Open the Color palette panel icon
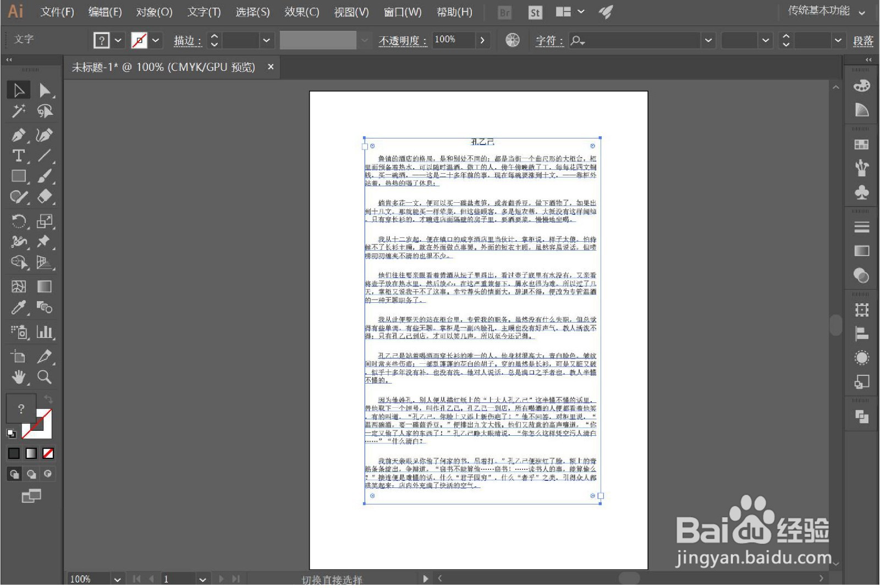 (x=861, y=86)
